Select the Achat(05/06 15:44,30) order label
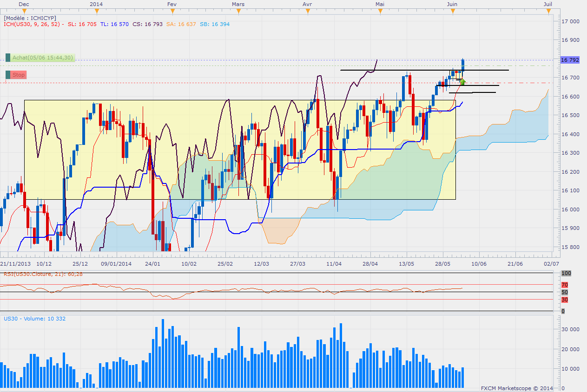587x392 pixels. 43,58
